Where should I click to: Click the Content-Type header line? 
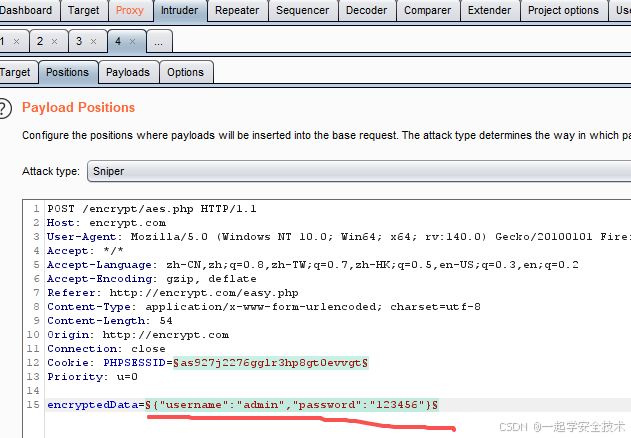264,307
